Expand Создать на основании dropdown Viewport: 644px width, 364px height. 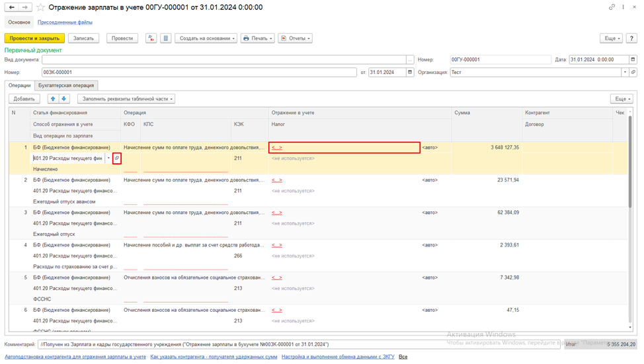[x=206, y=38]
